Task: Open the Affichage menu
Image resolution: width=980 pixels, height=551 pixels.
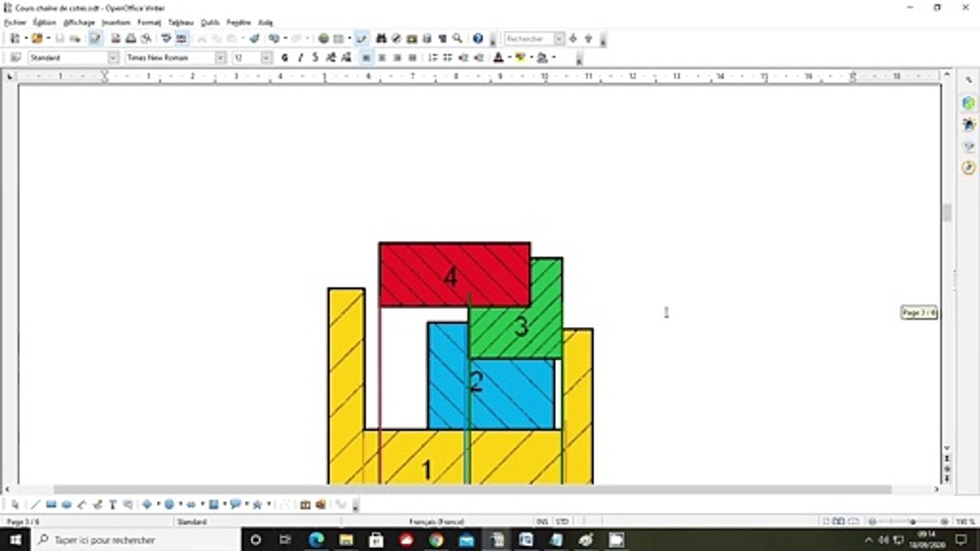Action: click(79, 23)
